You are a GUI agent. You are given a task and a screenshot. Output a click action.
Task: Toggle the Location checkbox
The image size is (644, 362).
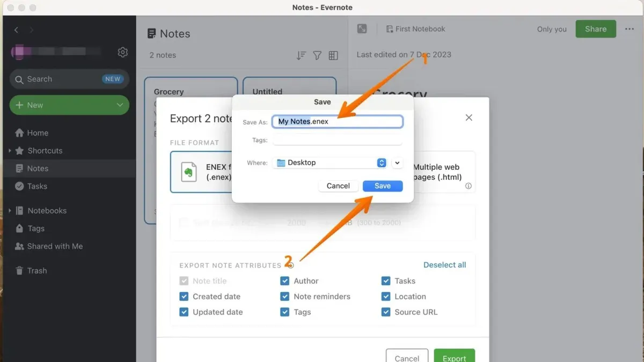point(386,297)
